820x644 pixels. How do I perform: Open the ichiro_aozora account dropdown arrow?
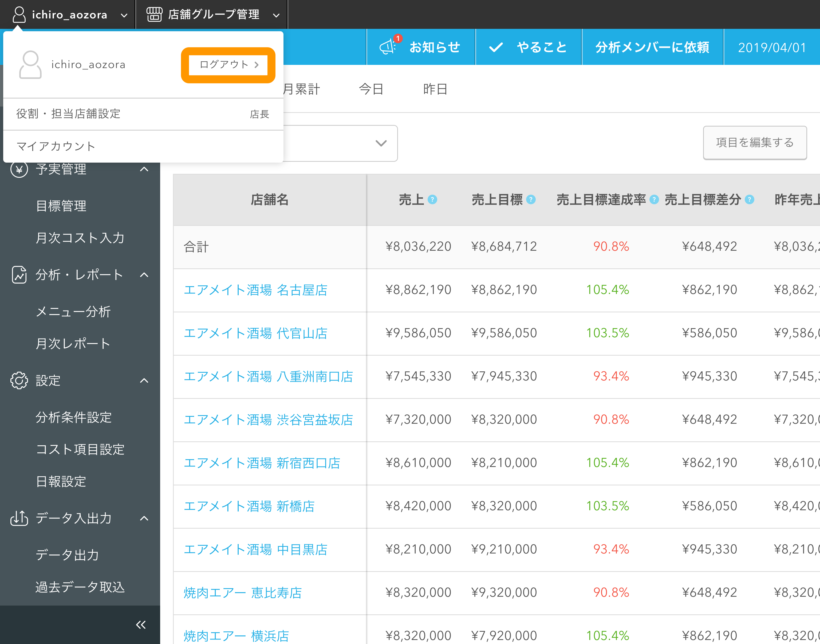pyautogui.click(x=124, y=15)
